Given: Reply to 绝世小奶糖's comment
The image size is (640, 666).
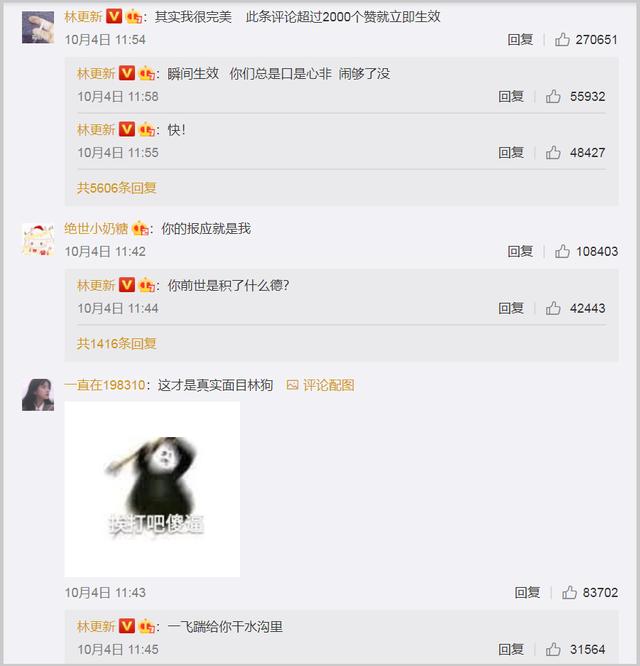Looking at the screenshot, I should (x=520, y=251).
